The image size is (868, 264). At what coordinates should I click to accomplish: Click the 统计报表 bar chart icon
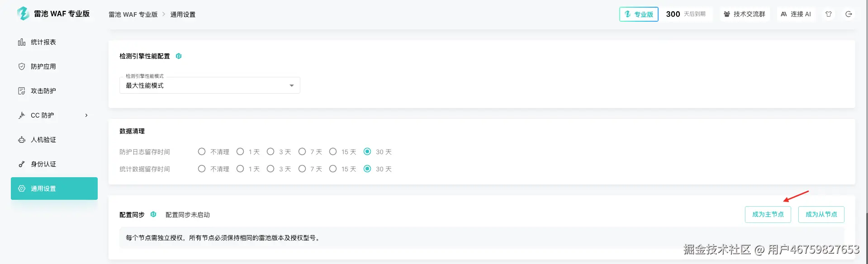click(22, 42)
